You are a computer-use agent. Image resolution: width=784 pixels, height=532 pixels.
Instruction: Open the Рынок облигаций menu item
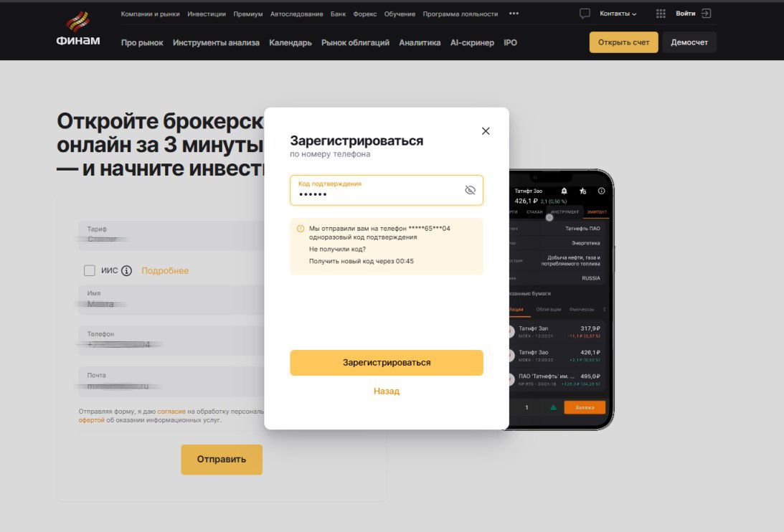tap(355, 42)
